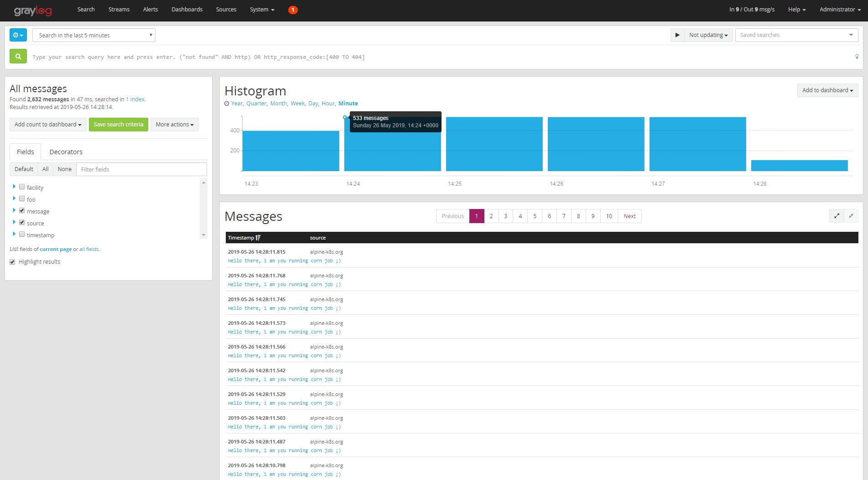Set histogram resolution to Minute

(348, 104)
